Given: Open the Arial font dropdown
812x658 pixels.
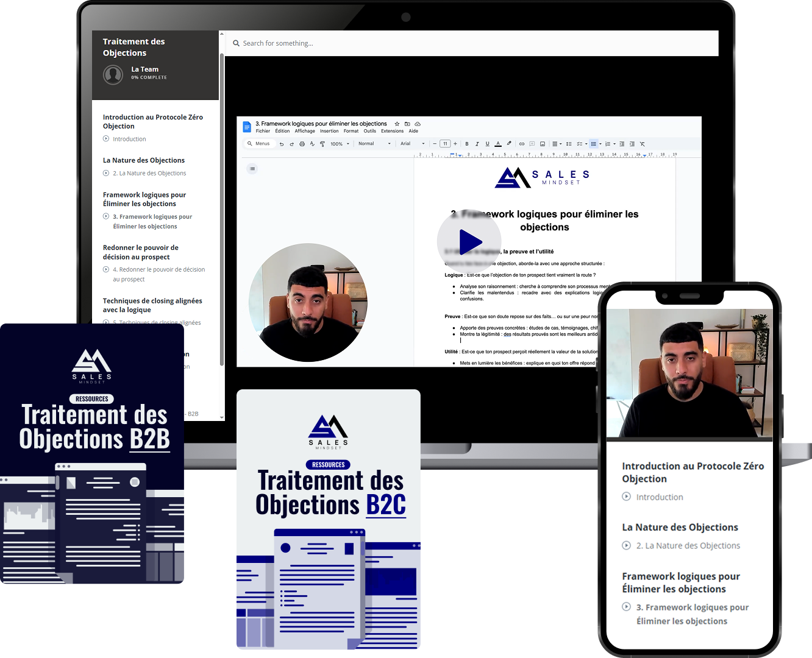Looking at the screenshot, I should click(412, 144).
